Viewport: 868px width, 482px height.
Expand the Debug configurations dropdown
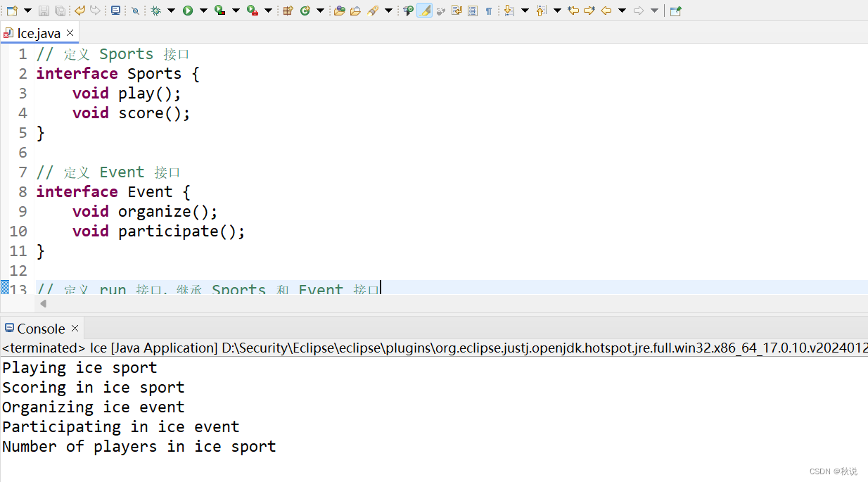171,11
